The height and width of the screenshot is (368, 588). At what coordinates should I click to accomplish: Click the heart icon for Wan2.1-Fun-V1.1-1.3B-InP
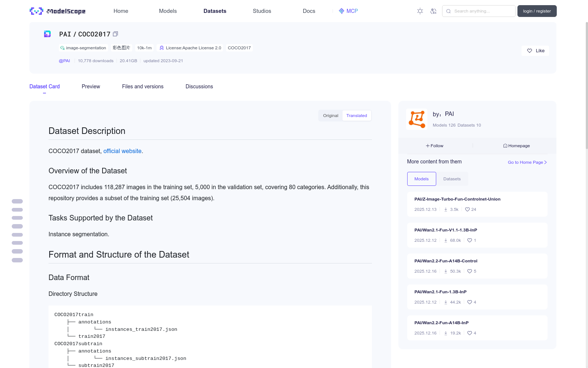470,240
